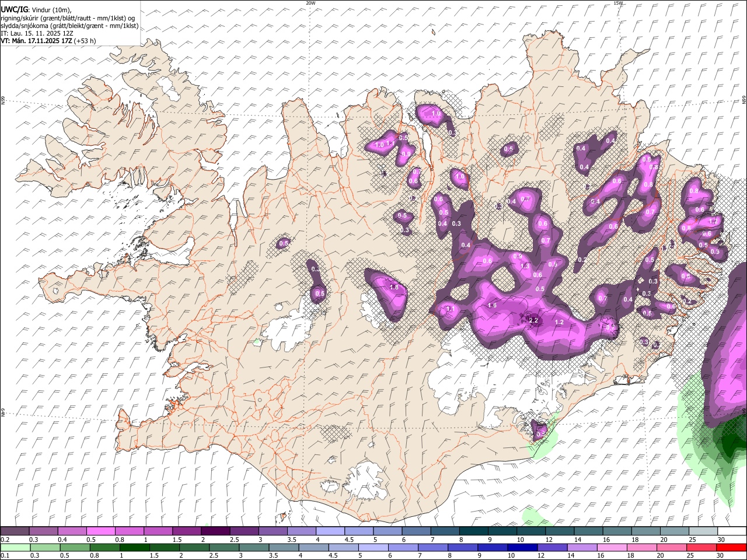Click the "2.2" precipitation value on the map

click(x=533, y=320)
